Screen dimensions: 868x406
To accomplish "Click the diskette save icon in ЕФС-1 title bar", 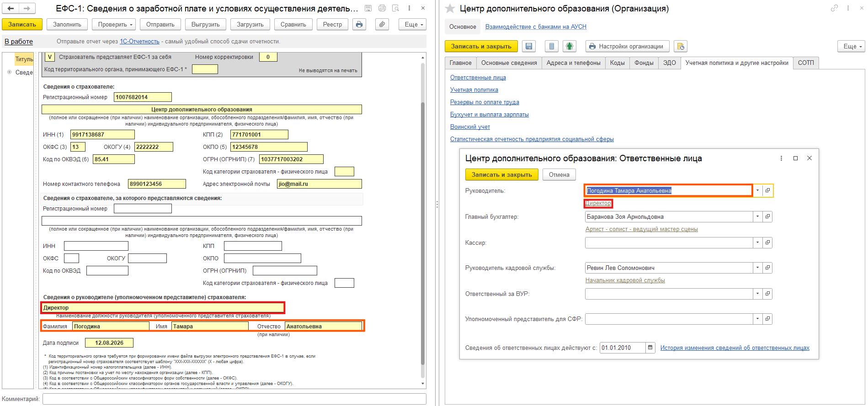I will tap(368, 8).
